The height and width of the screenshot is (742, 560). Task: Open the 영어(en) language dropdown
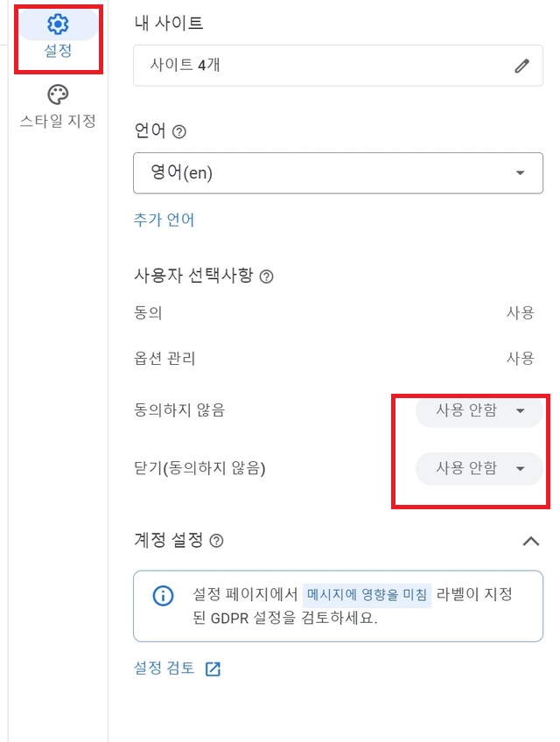pos(337,172)
